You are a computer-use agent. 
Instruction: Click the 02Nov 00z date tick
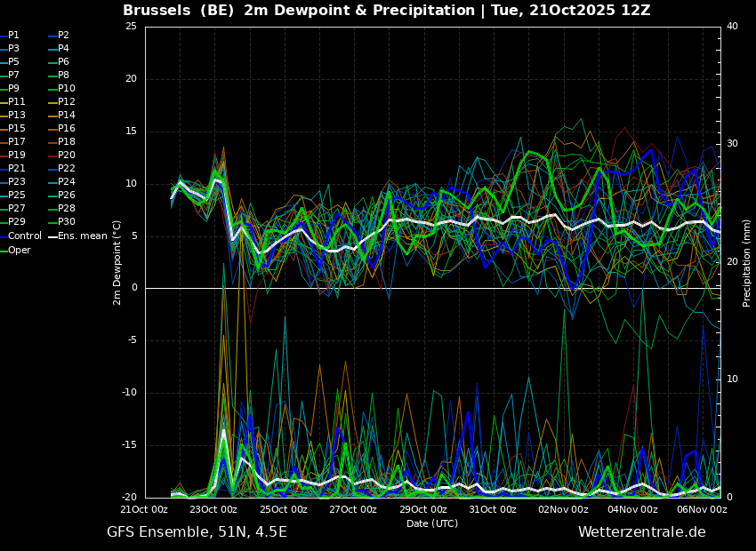(x=563, y=510)
